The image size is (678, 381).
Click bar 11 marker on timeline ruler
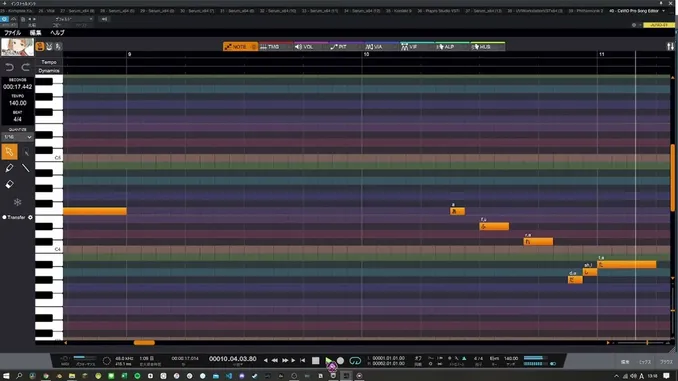(601, 54)
